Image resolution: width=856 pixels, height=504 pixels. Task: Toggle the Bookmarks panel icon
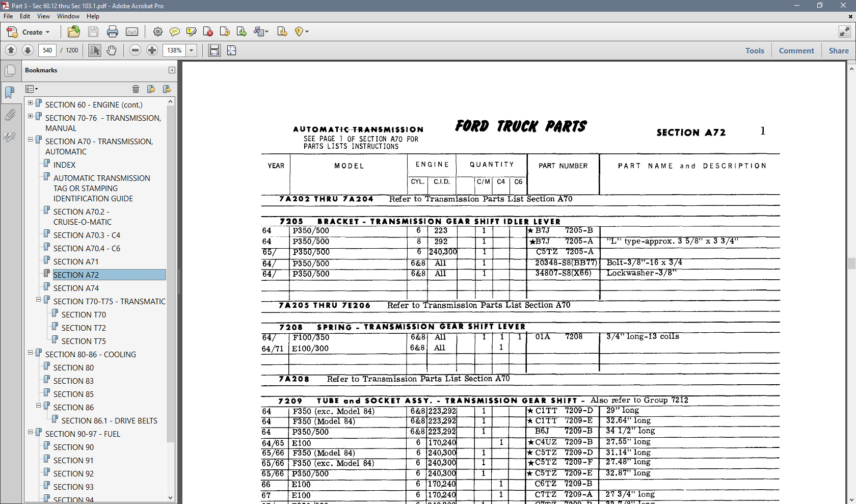coord(10,92)
